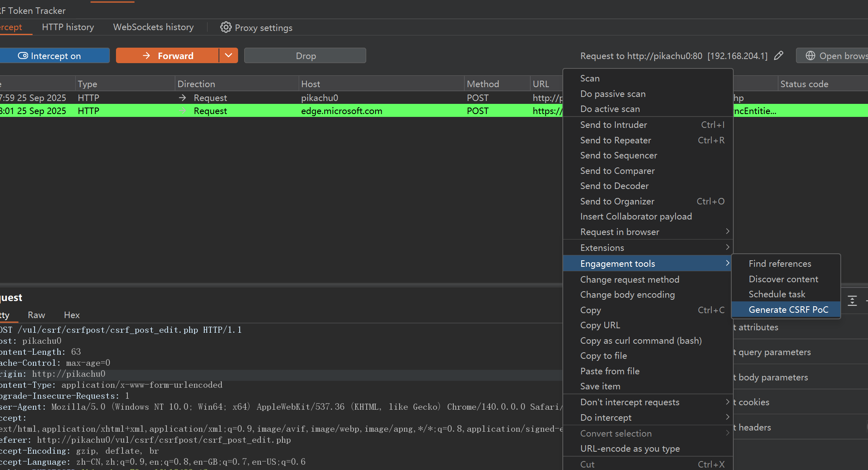
Task: Click the arrow icon on Forward button
Action: pyautogui.click(x=146, y=55)
